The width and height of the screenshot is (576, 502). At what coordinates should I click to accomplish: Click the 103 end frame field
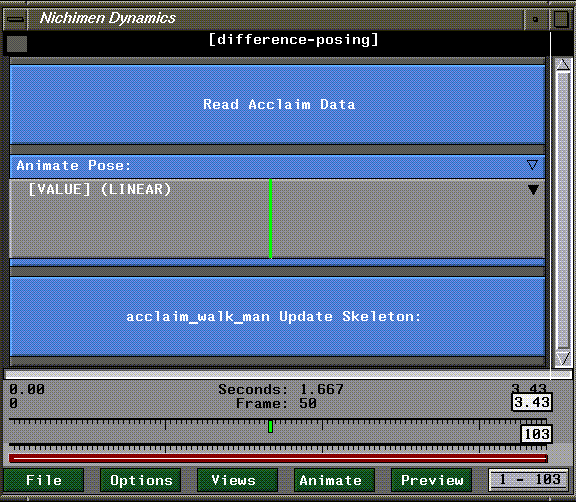(x=536, y=434)
